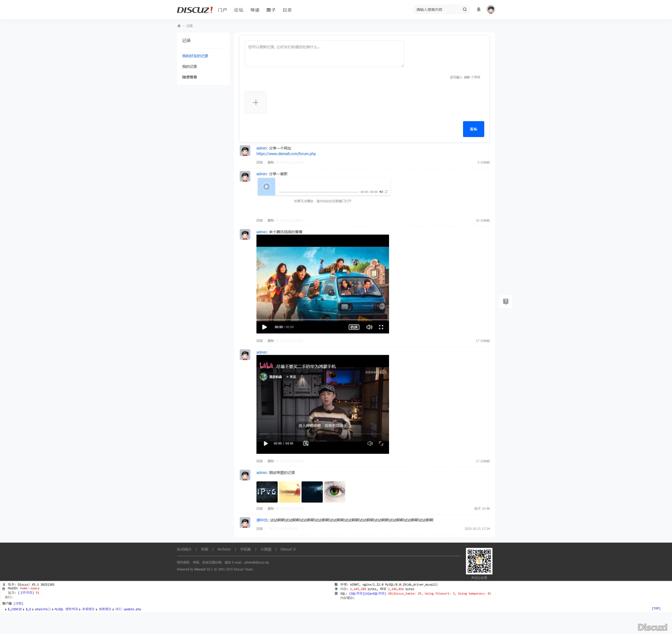Enter fullscreen on the Tencent video
This screenshot has height=634, width=672.
point(381,327)
